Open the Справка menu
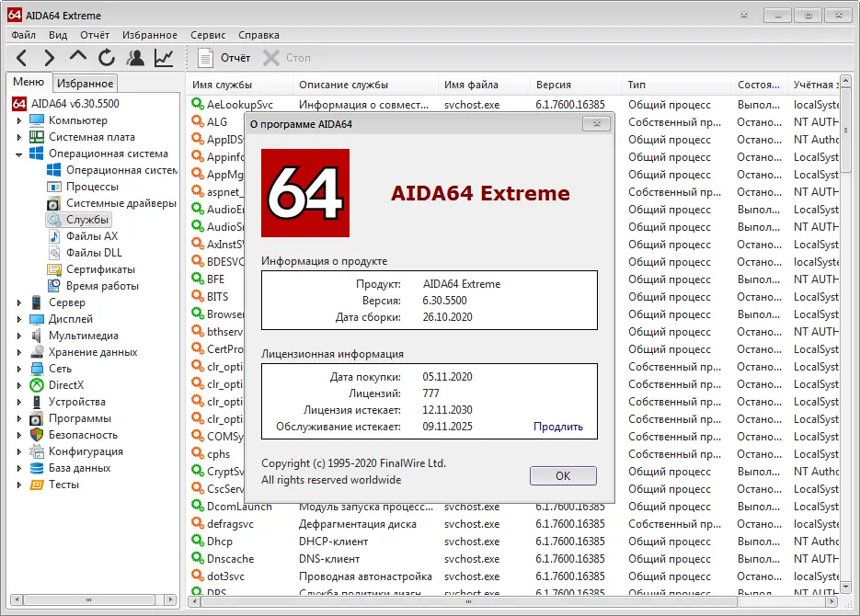 pos(258,35)
